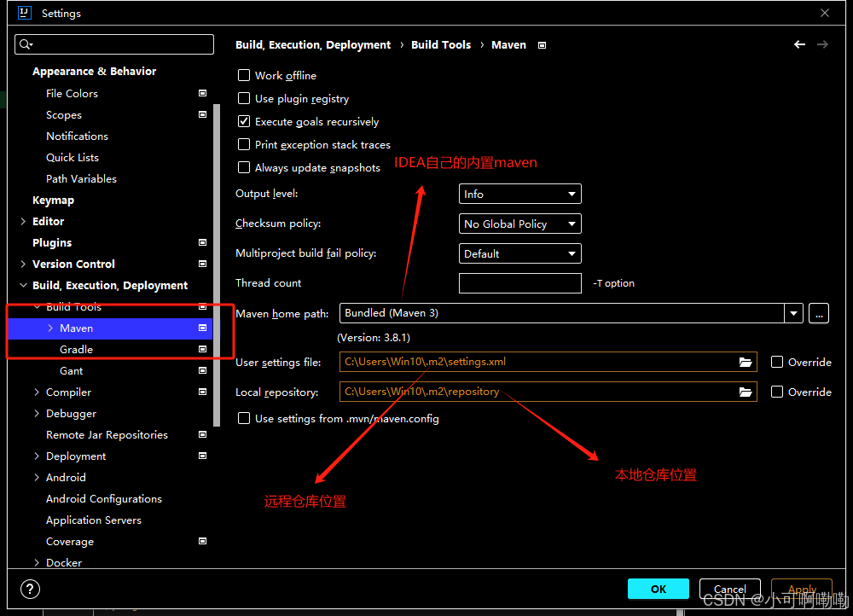This screenshot has height=616, width=853.
Task: Open folder browser for User settings file
Action: (746, 362)
